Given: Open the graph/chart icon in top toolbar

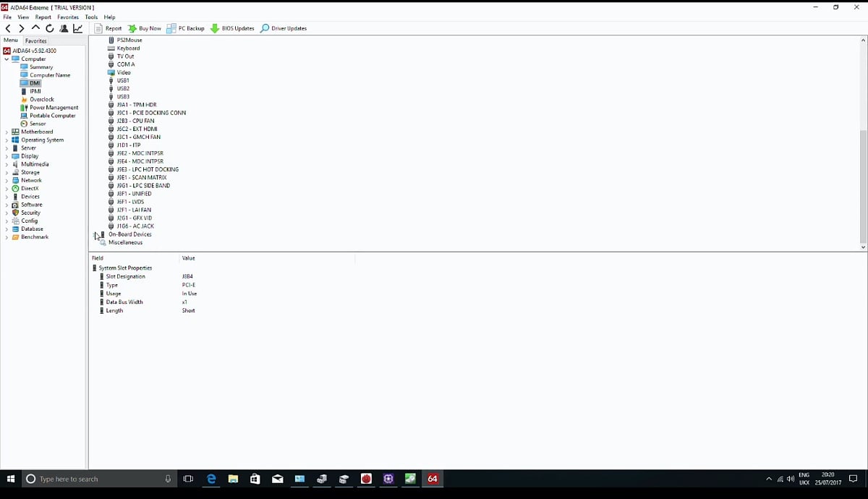Looking at the screenshot, I should click(x=77, y=28).
